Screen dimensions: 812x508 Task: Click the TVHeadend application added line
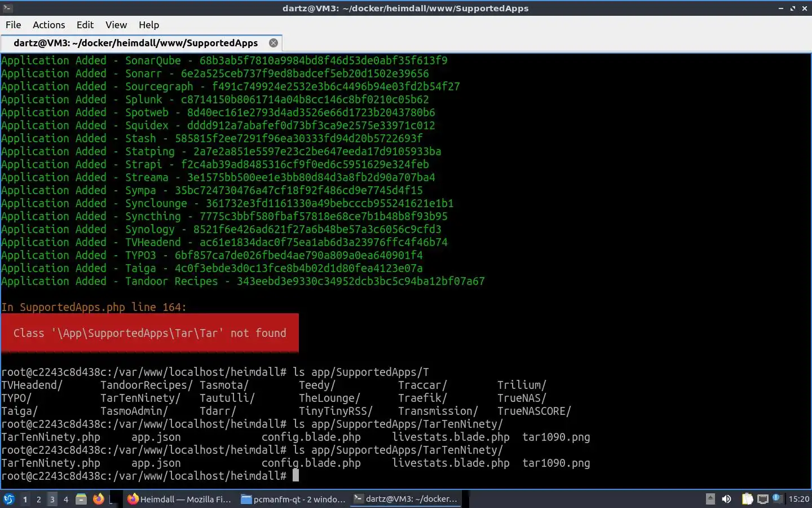(224, 242)
